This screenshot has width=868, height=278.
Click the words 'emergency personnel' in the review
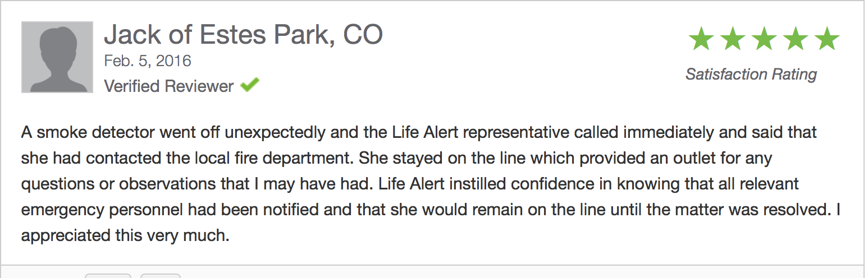click(102, 210)
